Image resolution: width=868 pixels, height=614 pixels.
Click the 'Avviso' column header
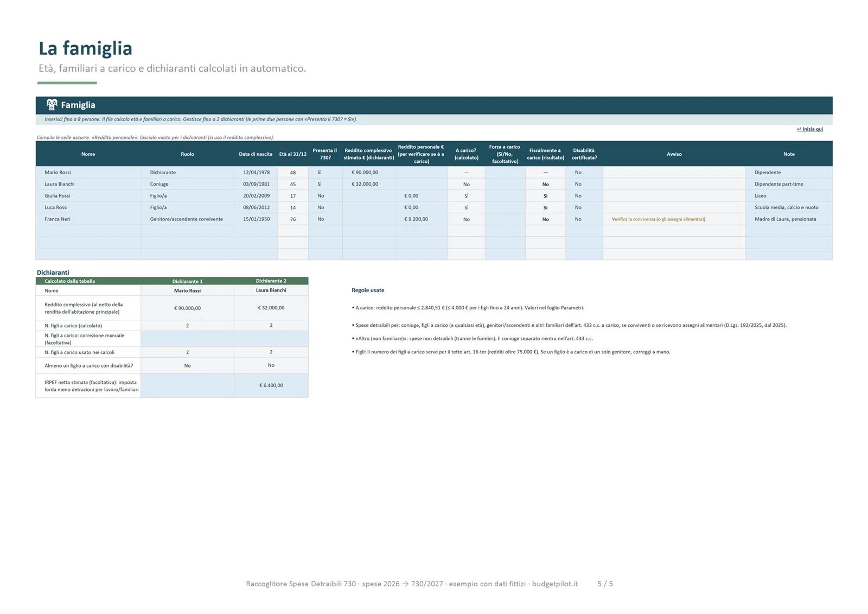674,154
